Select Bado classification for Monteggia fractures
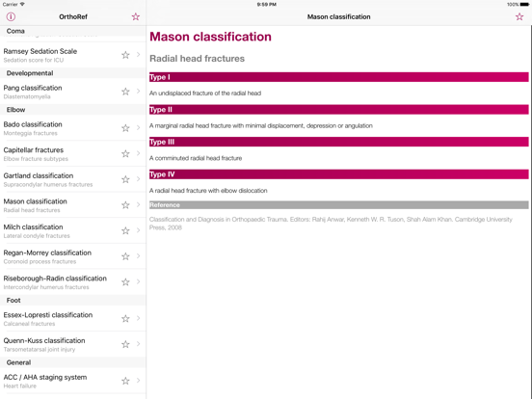The height and width of the screenshot is (399, 532). point(73,128)
